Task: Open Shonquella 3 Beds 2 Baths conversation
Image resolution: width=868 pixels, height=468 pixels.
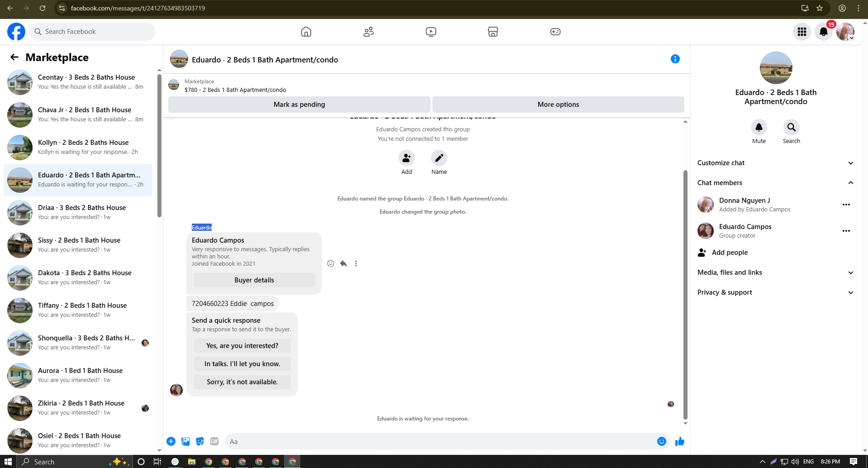Action: point(78,343)
